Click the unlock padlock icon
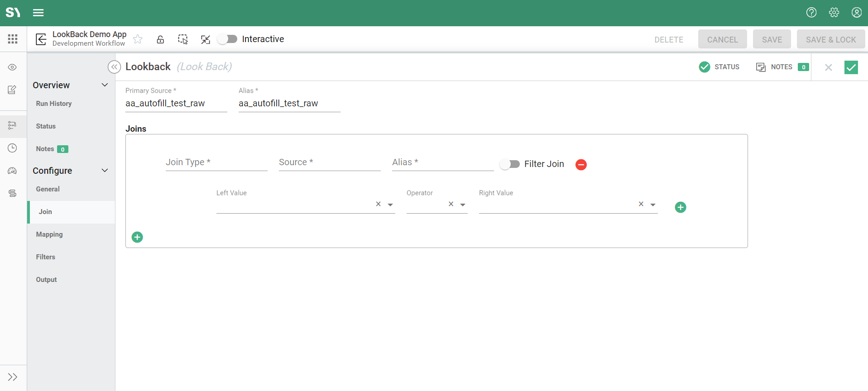 (160, 39)
